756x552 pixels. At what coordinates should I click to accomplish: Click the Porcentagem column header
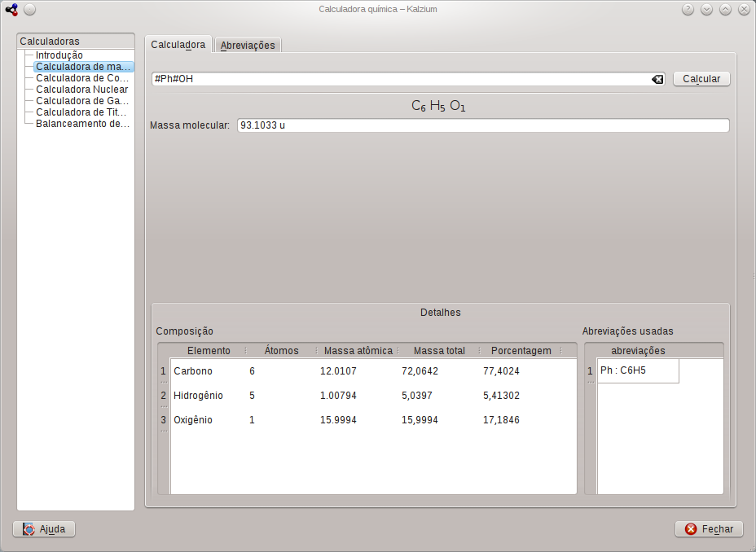click(x=521, y=351)
